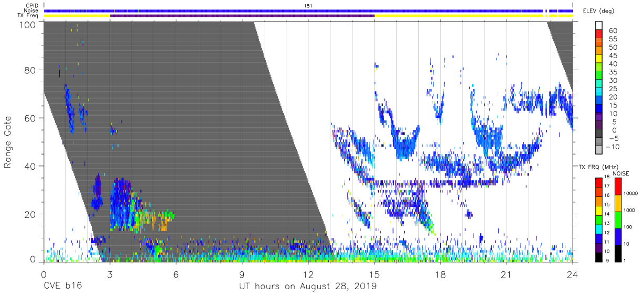Click the ELEV colorbar tick label "50"

point(613,47)
